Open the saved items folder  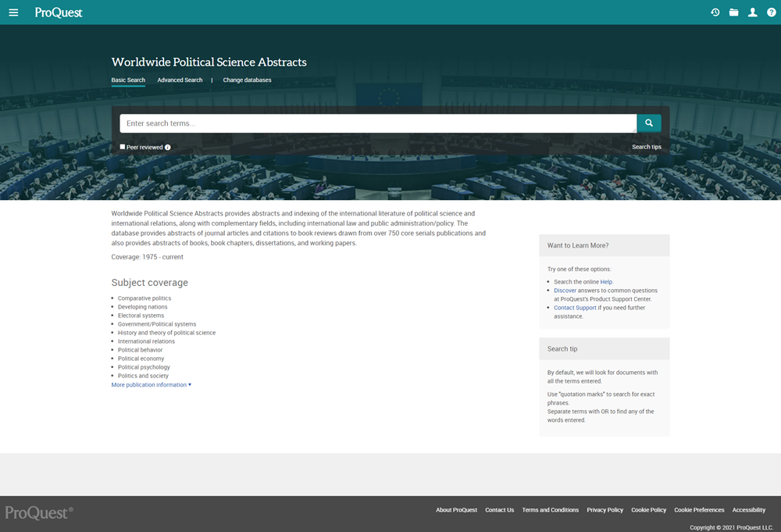[x=733, y=12]
